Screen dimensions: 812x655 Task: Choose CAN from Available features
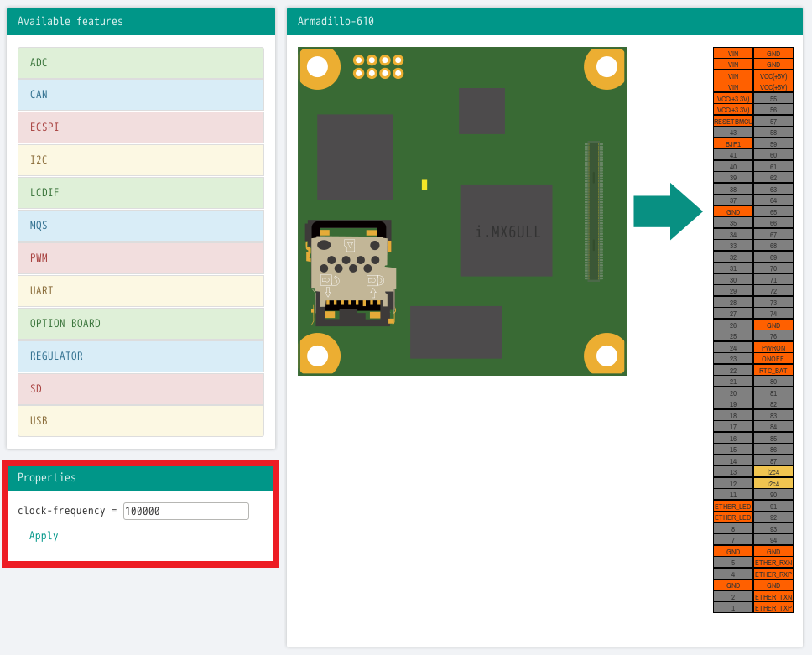[x=141, y=95]
